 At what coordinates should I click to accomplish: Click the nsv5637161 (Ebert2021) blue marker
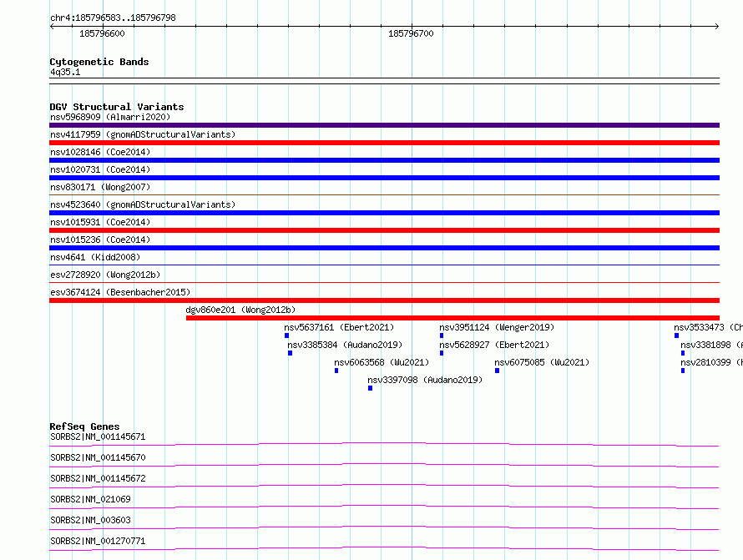286,335
